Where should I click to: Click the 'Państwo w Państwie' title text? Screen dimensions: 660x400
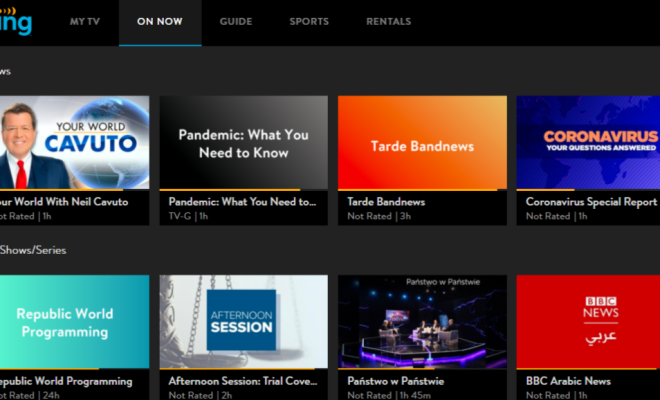[x=396, y=381]
